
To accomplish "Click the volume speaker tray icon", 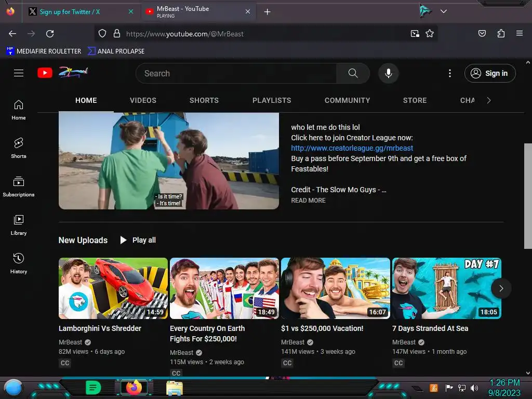I will coord(474,388).
